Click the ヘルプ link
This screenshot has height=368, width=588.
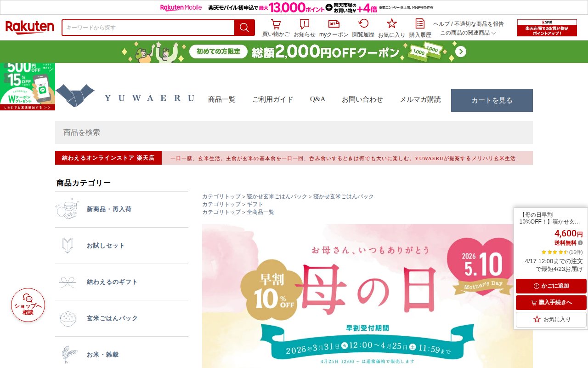pos(441,24)
